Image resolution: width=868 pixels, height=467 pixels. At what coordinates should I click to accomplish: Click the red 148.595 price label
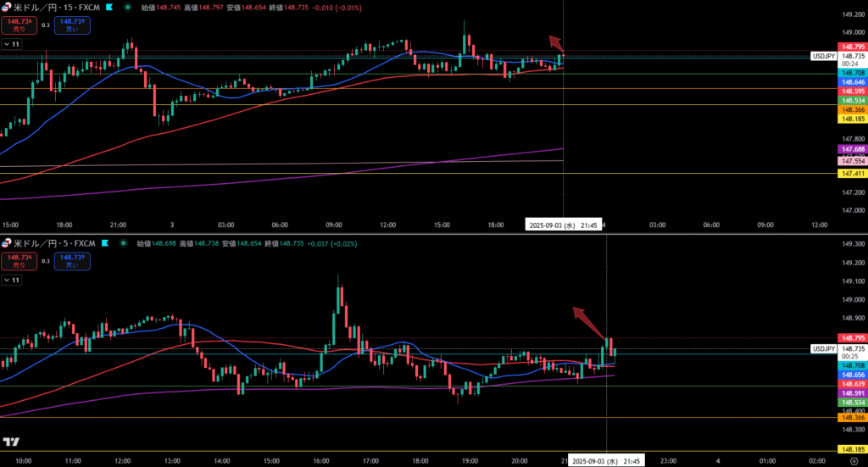tap(853, 92)
